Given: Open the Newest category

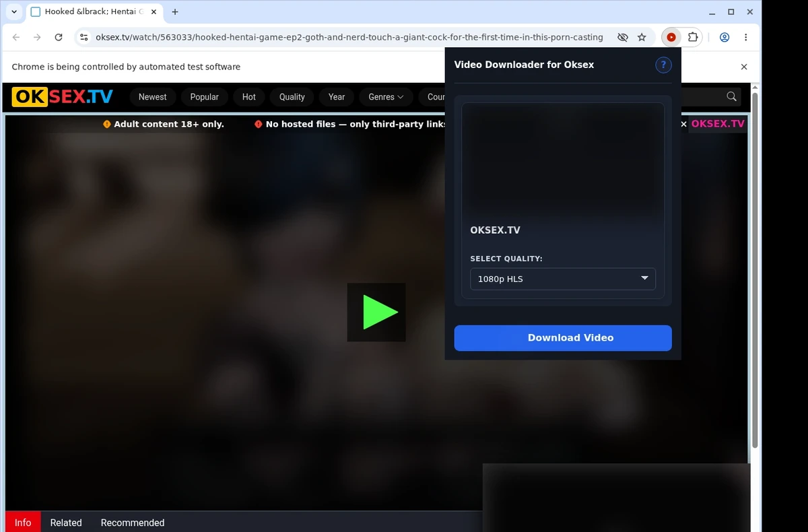Looking at the screenshot, I should [153, 97].
